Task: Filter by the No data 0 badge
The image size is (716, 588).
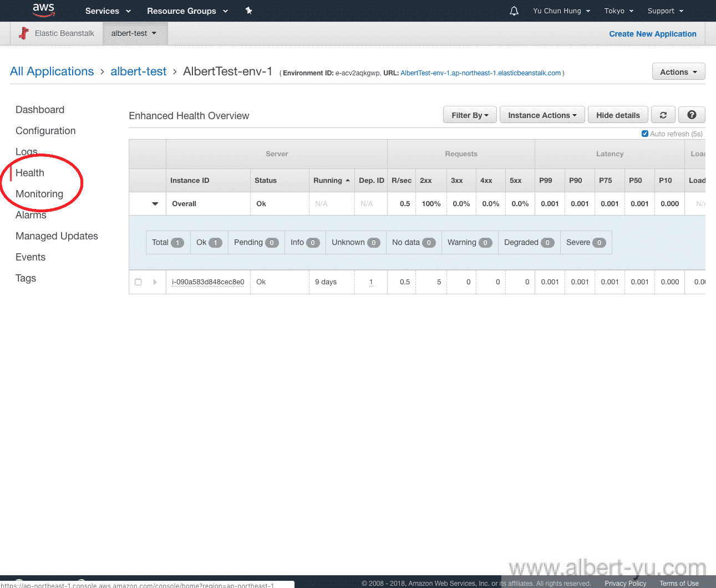Action: pyautogui.click(x=414, y=243)
